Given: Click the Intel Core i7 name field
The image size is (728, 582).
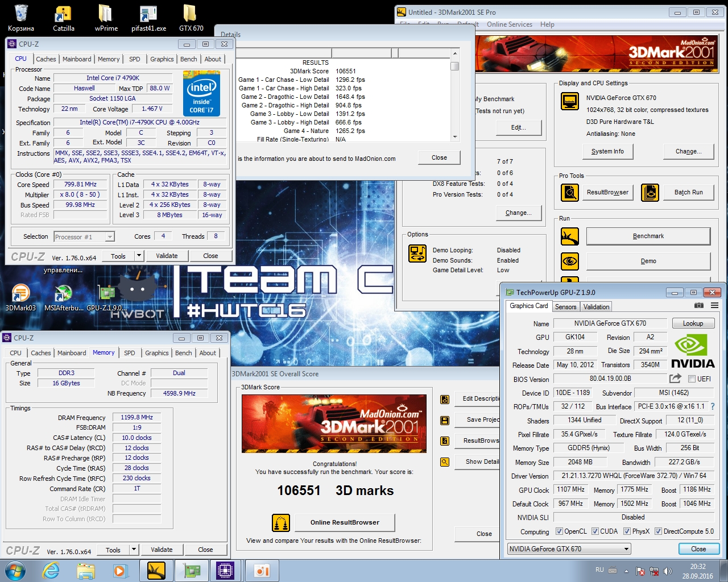Looking at the screenshot, I should click(113, 78).
